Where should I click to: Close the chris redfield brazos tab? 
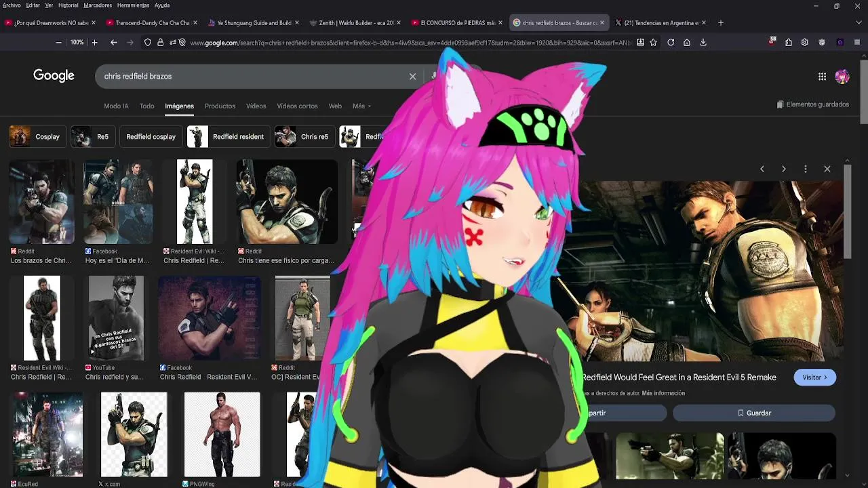coord(602,22)
